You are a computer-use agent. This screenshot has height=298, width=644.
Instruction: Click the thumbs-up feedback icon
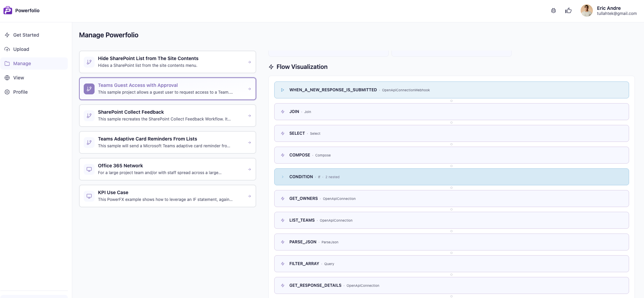568,11
